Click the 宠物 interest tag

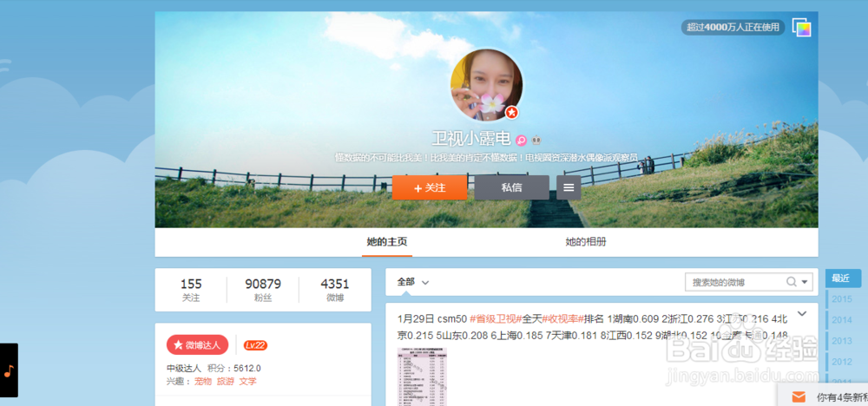coord(203,381)
